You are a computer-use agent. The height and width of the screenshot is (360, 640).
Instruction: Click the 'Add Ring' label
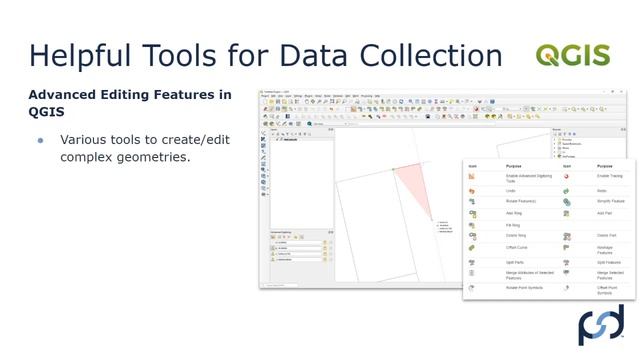[x=514, y=213]
